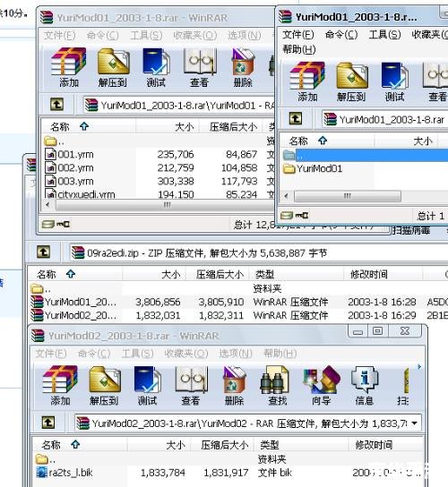Screen dimensions: 448x487
Task: Click Size header in top-left YuriMod01 window
Action: [167, 127]
